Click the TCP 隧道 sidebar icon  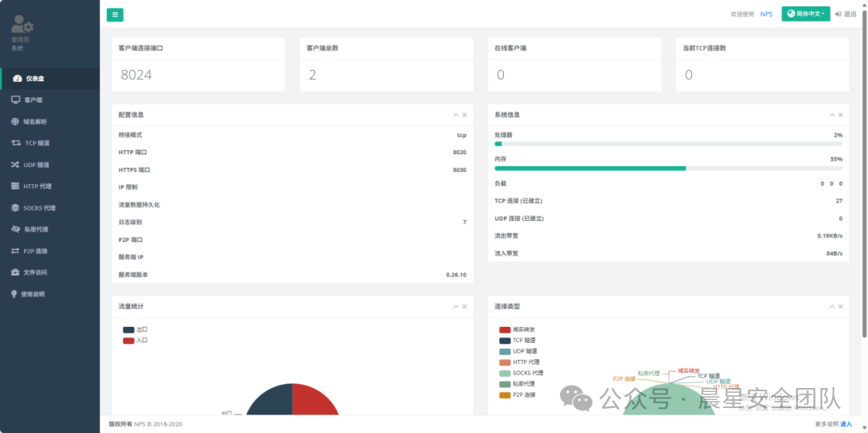[x=16, y=143]
